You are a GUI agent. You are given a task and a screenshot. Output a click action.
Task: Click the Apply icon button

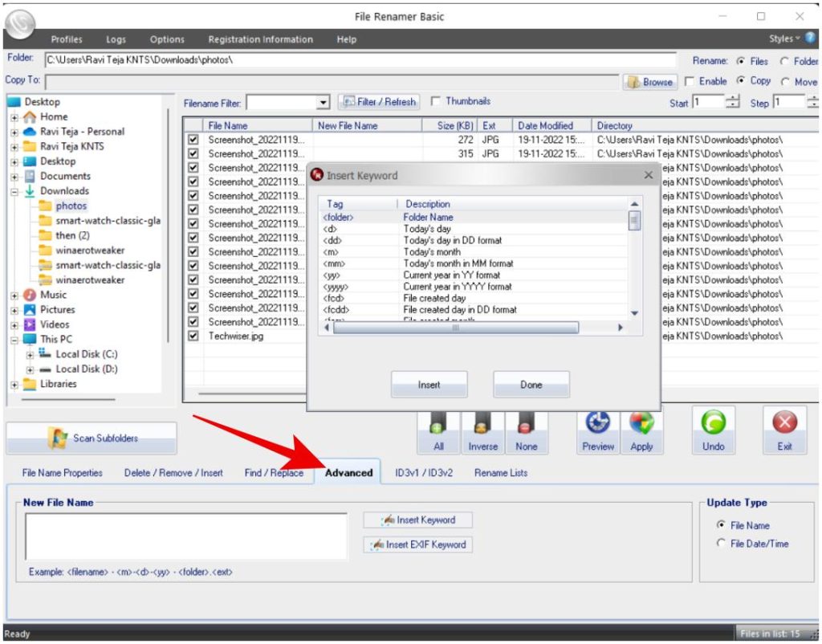pyautogui.click(x=641, y=431)
